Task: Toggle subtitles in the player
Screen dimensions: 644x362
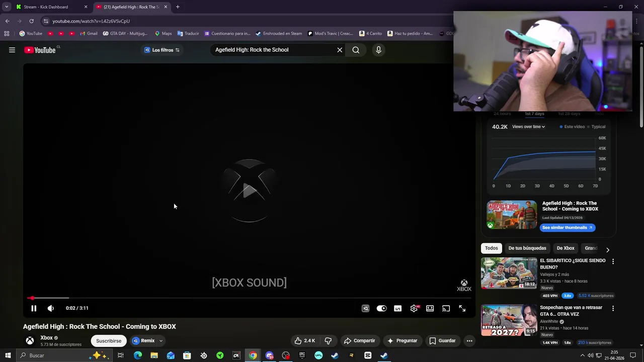Action: 397,309
